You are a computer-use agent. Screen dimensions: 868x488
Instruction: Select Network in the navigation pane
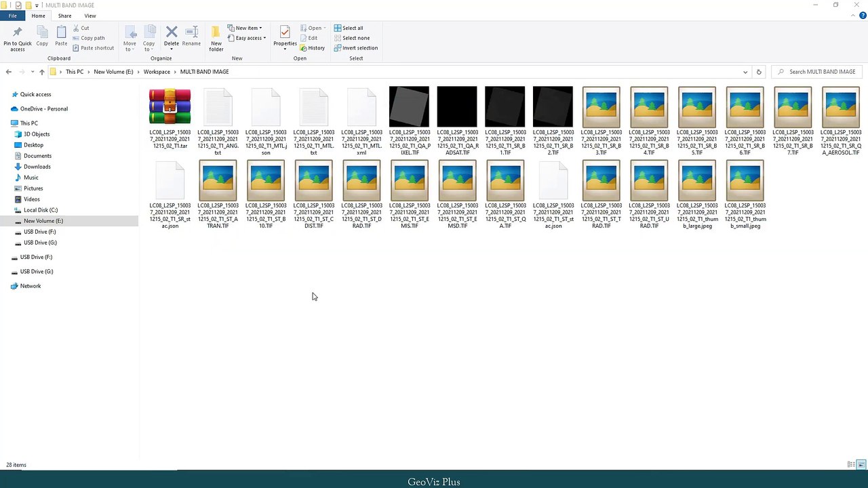pyautogui.click(x=30, y=286)
